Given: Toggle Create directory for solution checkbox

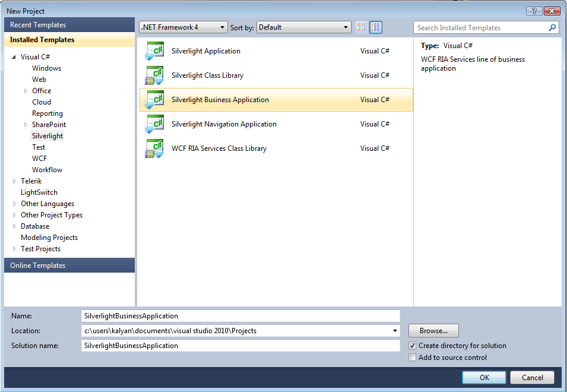Looking at the screenshot, I should click(x=412, y=346).
